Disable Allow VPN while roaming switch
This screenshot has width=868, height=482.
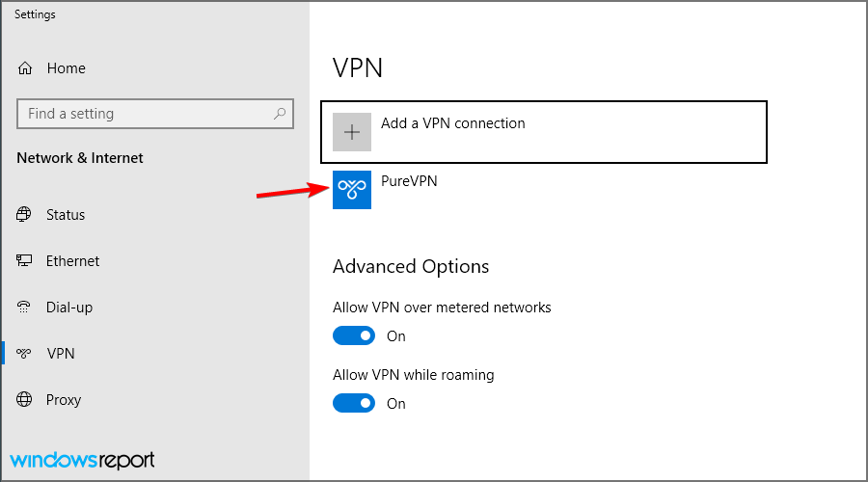click(354, 403)
